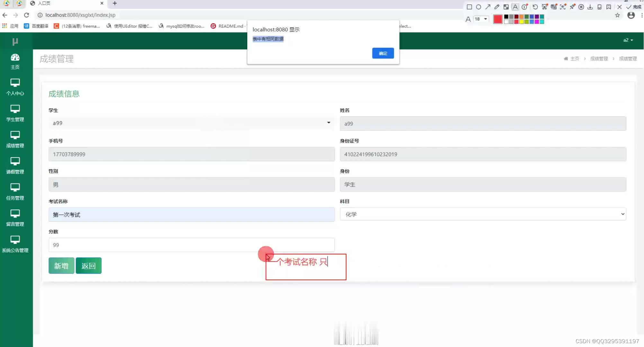Expand the 科目 化学 dropdown

pos(483,214)
